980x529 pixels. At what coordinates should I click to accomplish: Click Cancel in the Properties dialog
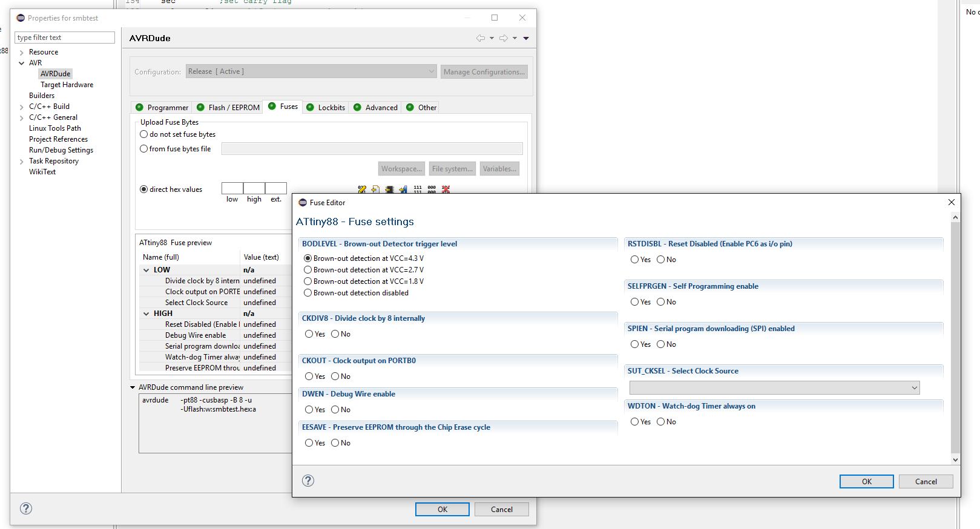pos(501,509)
